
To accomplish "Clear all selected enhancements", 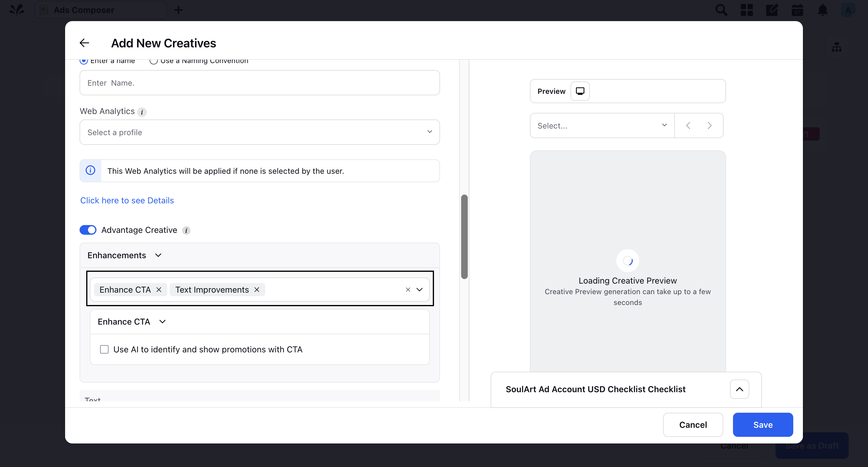I will [x=408, y=290].
